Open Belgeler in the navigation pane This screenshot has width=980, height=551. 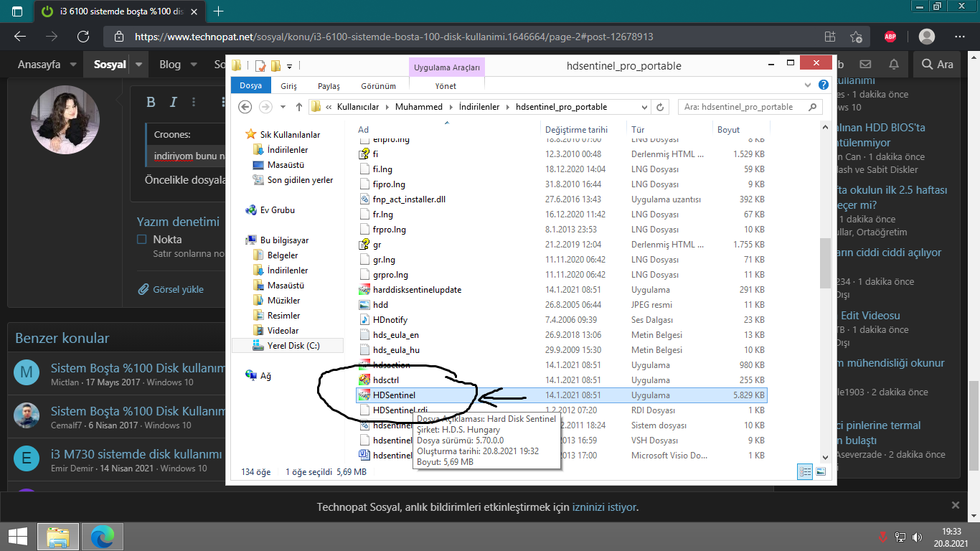[283, 255]
